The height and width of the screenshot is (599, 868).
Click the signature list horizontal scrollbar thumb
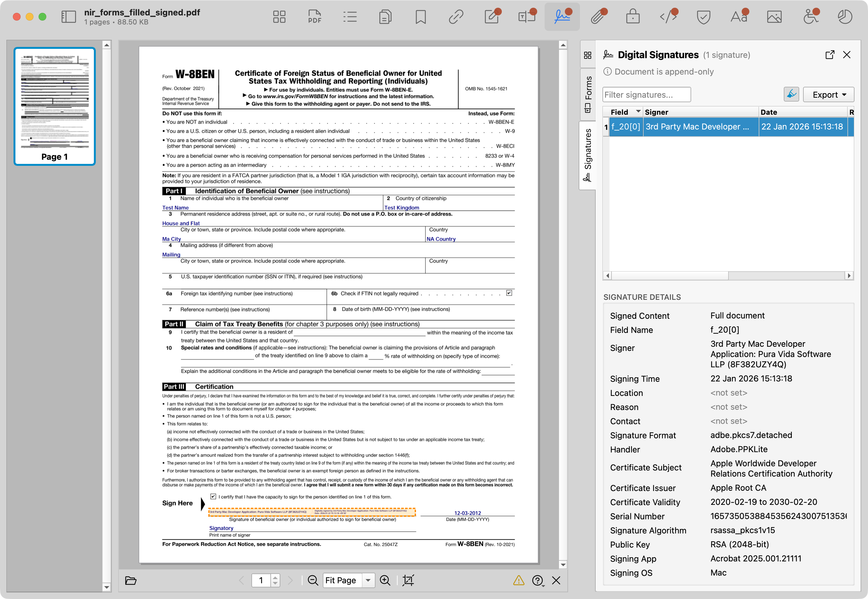pos(669,275)
